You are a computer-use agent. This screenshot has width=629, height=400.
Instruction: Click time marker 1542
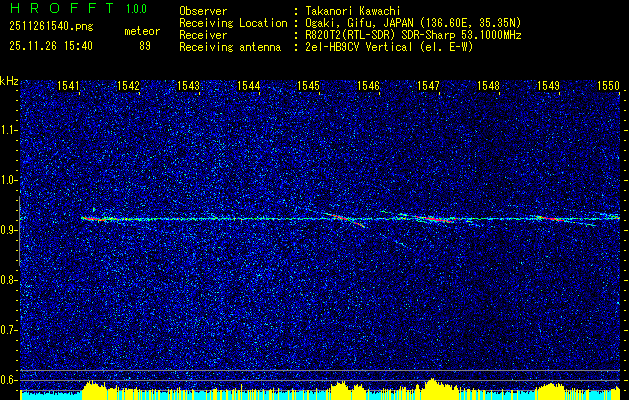coord(128,86)
